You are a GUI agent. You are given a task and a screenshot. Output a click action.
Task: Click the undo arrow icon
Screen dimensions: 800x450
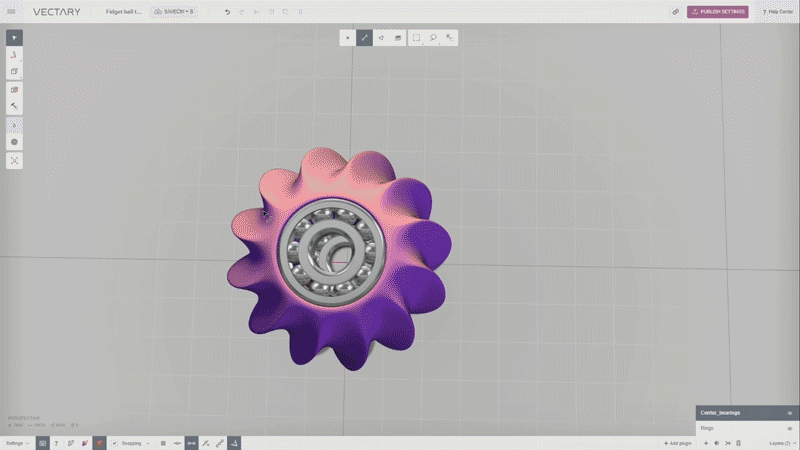click(227, 12)
